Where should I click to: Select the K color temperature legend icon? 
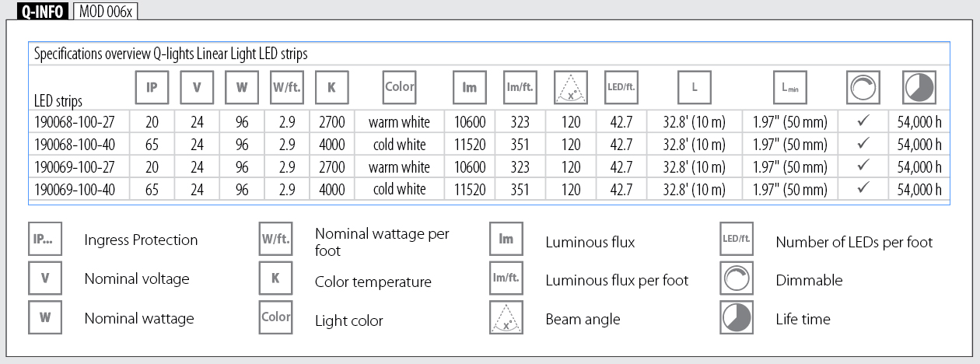[275, 278]
